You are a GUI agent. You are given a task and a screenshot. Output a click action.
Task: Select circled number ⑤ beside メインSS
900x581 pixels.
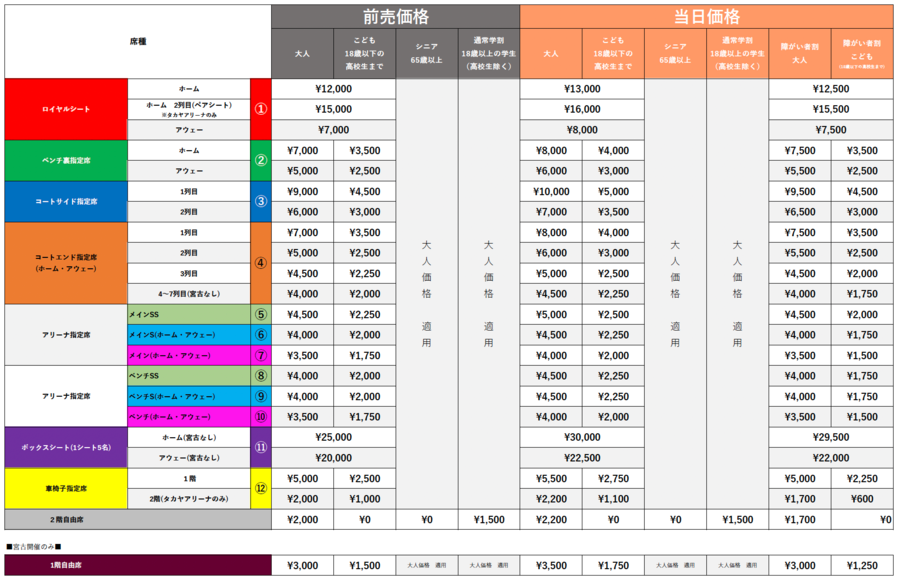point(260,314)
